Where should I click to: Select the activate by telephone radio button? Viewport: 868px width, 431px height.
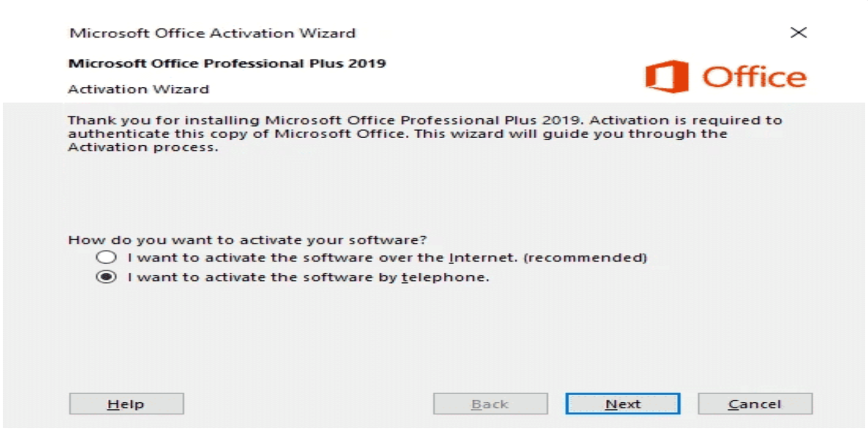(106, 277)
